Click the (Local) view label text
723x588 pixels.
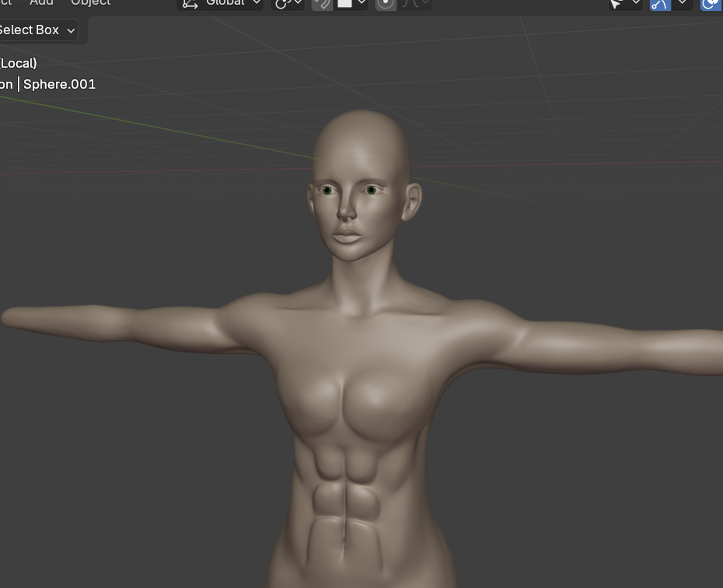[x=19, y=63]
